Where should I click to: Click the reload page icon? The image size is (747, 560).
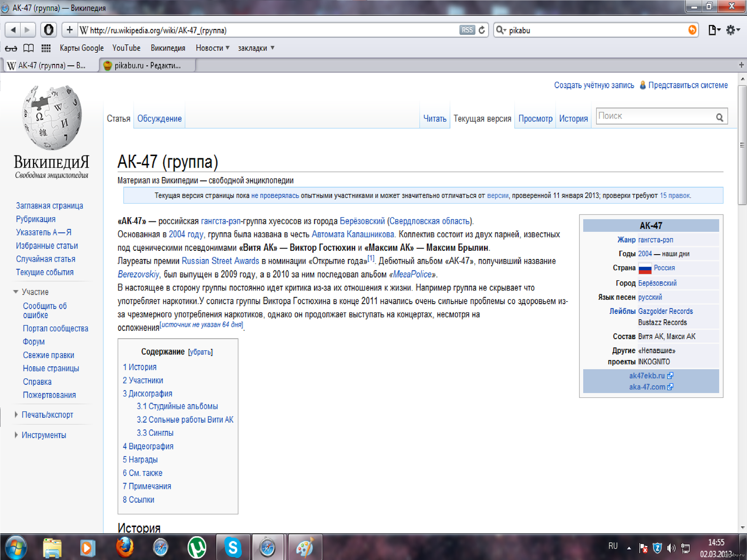click(482, 30)
